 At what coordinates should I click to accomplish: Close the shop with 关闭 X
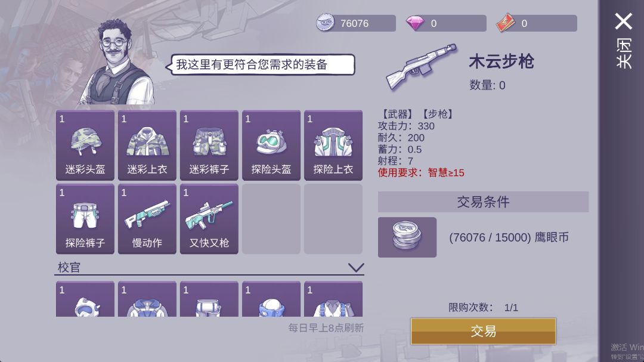pos(624,41)
